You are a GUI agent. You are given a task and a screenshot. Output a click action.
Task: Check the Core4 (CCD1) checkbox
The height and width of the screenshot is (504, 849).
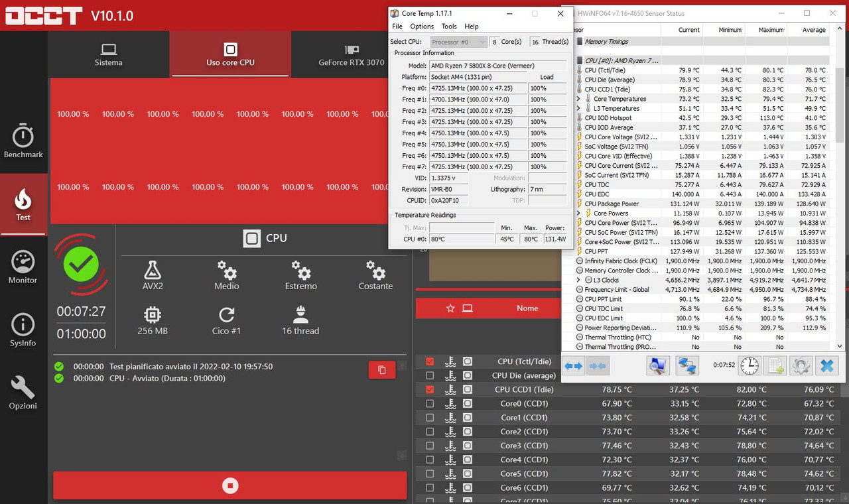click(x=430, y=460)
